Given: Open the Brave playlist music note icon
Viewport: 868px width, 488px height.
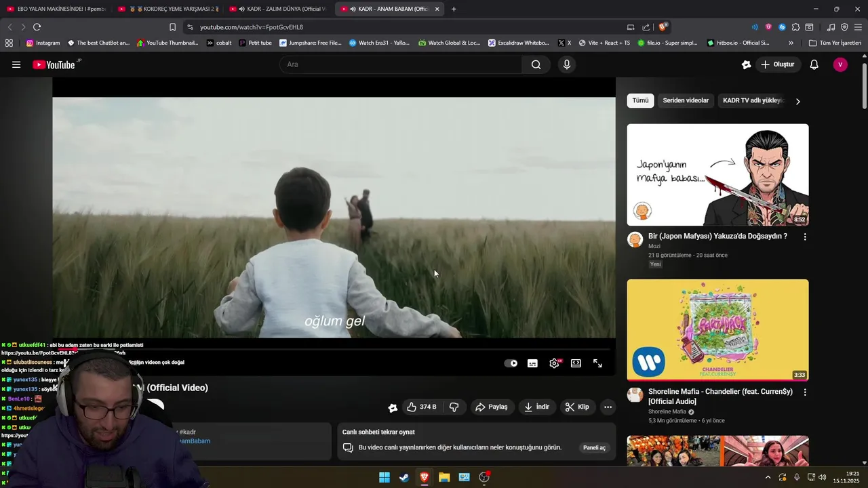Looking at the screenshot, I should point(831,27).
